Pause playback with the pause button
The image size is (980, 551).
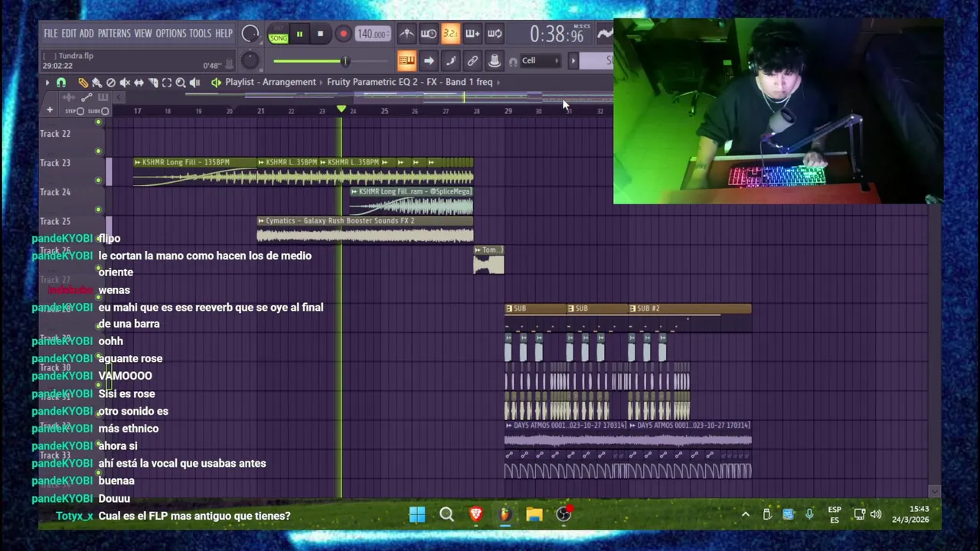tap(299, 34)
